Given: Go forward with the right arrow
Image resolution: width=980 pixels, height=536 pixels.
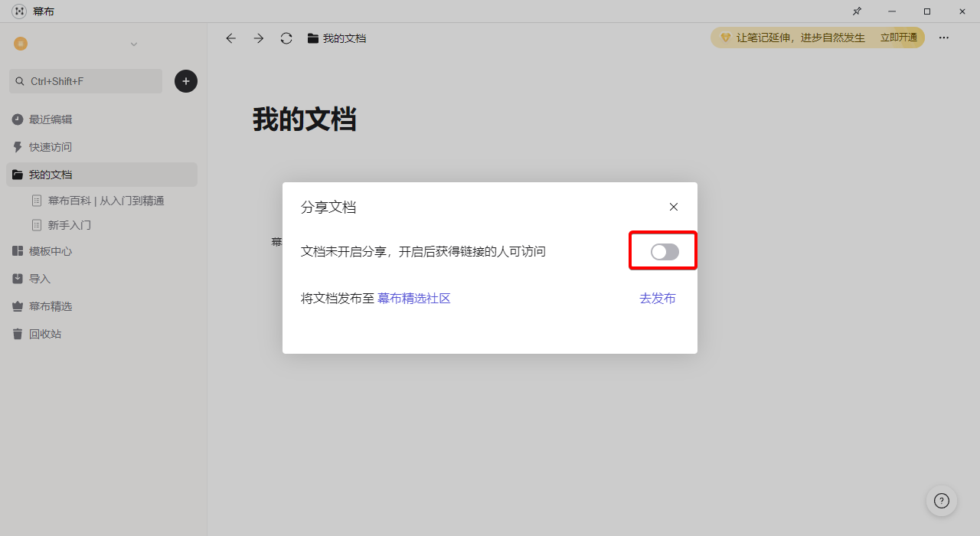Looking at the screenshot, I should (x=259, y=38).
